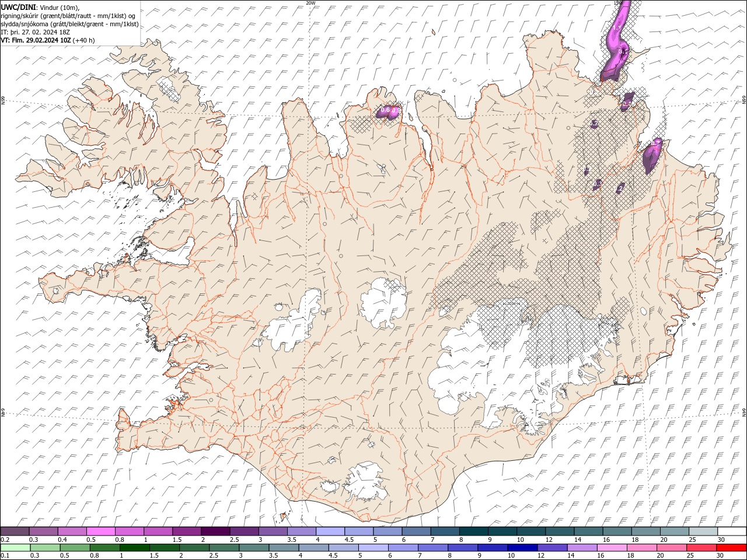Click the initial time line 'IT: þri. 27. 02. 2024 18Z'
The image size is (747, 560).
(36, 32)
